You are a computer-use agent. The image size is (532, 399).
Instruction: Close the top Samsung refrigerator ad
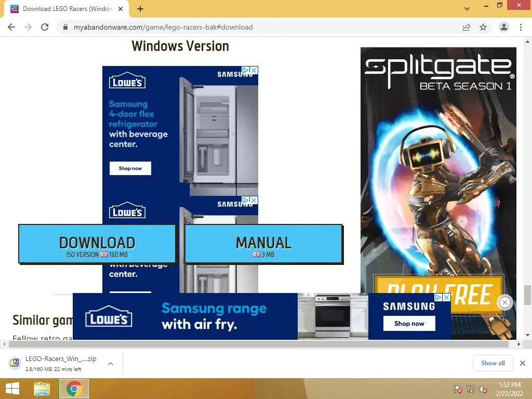click(x=254, y=70)
